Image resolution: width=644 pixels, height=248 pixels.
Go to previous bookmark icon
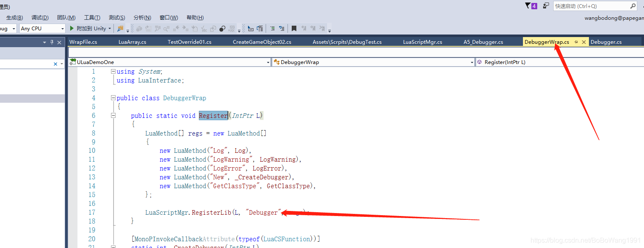click(304, 29)
